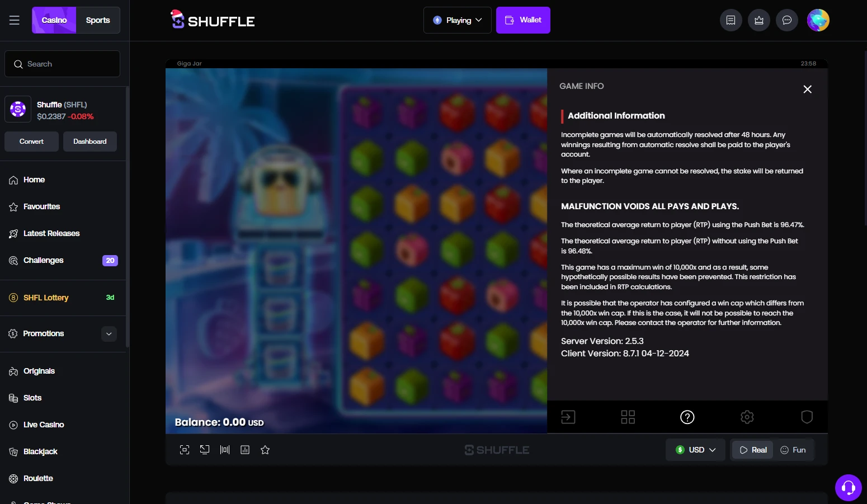867x504 pixels.
Task: Open chat bubble icon in header
Action: tap(787, 20)
